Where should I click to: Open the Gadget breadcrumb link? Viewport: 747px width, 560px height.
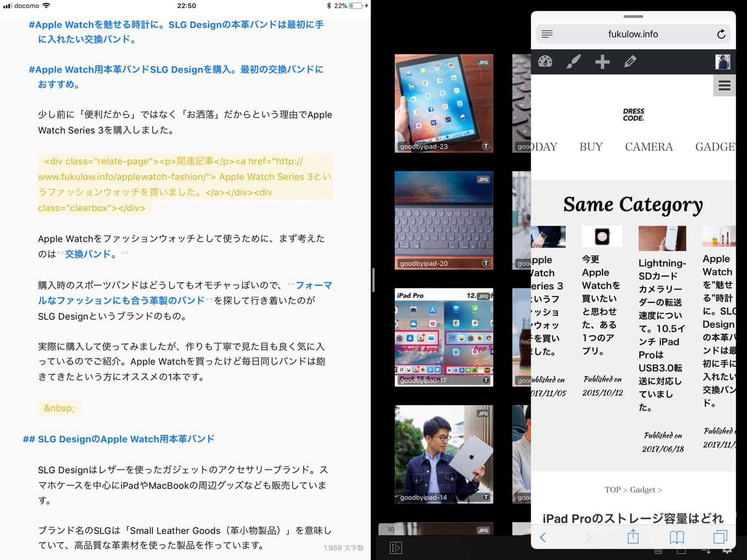click(642, 490)
